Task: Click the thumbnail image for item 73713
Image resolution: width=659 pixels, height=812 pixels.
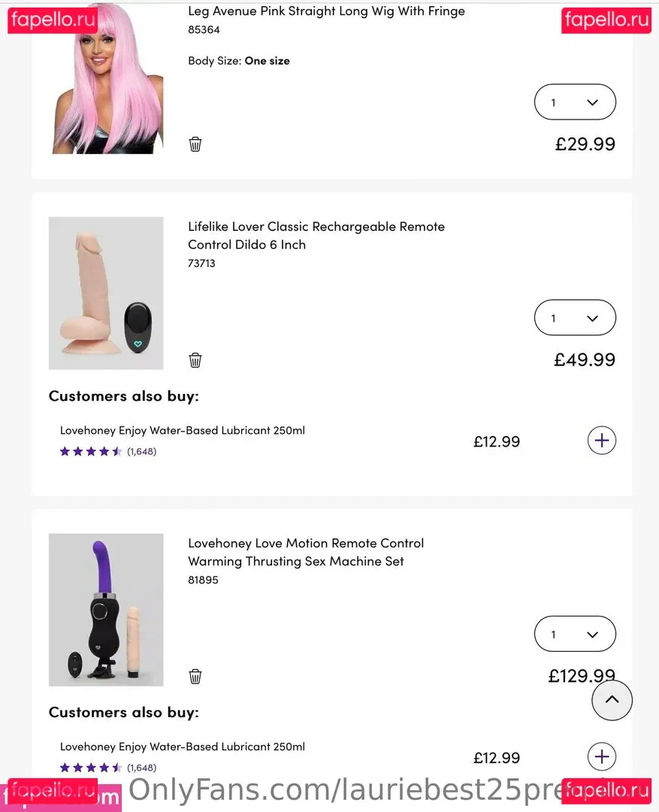Action: tap(106, 293)
